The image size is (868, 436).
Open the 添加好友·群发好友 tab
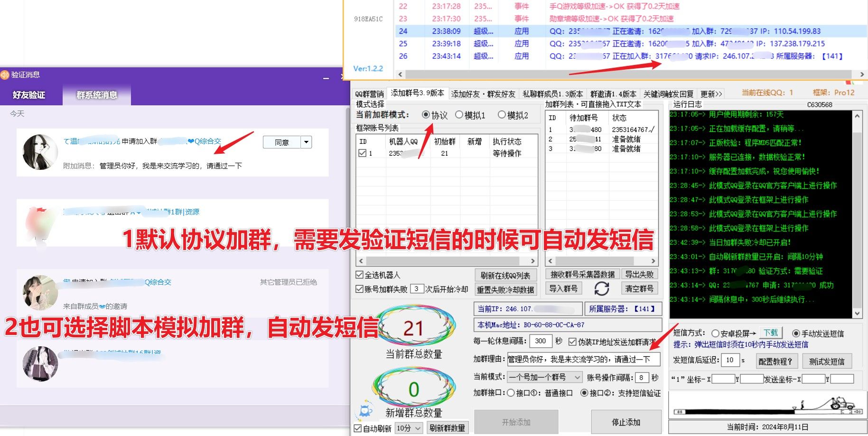483,94
